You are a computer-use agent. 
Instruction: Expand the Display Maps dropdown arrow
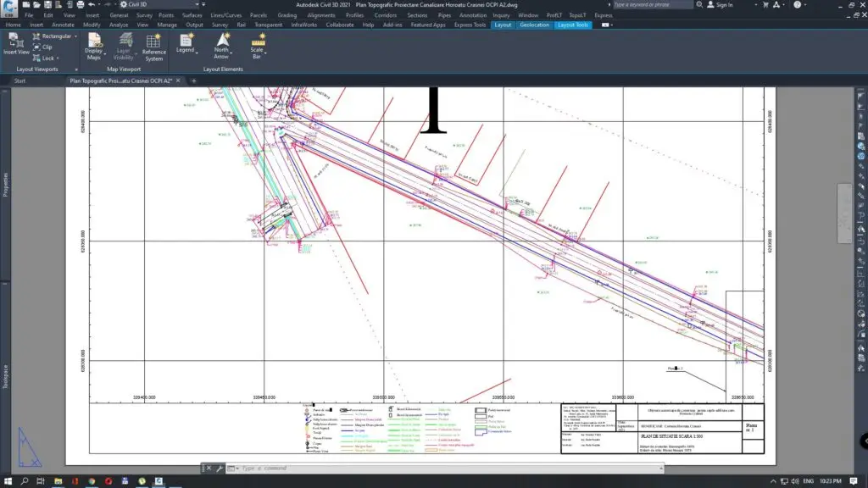click(104, 53)
